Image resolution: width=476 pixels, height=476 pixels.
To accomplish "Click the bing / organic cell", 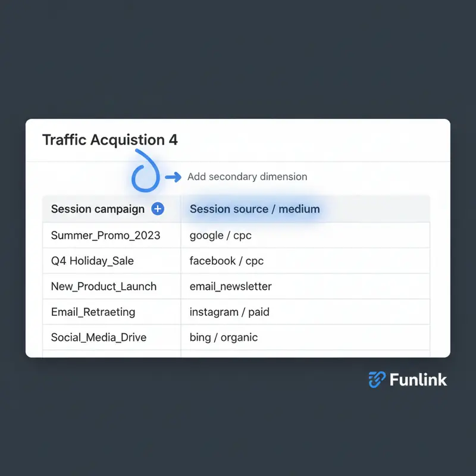I will click(223, 337).
